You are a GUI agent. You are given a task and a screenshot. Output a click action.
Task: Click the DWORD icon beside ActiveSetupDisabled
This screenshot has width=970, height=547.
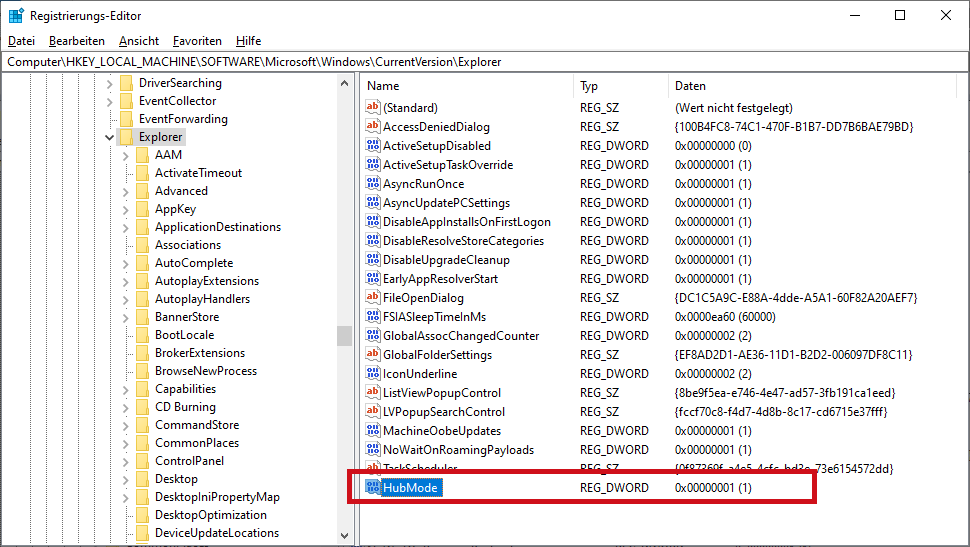372,145
